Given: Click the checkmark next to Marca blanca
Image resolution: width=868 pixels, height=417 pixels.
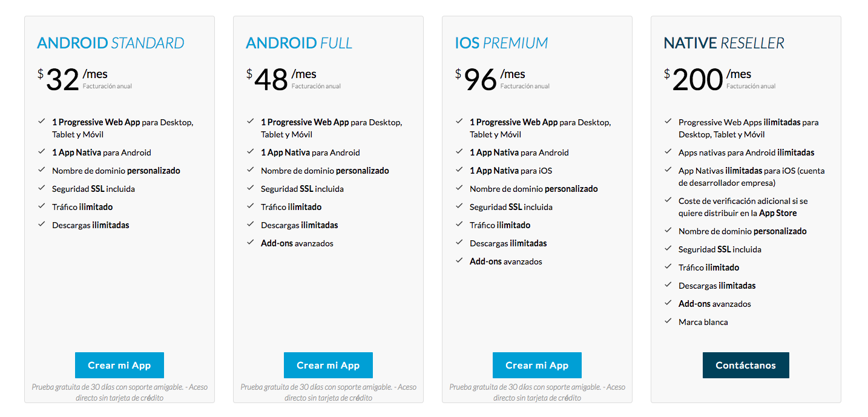Looking at the screenshot, I should 668,321.
